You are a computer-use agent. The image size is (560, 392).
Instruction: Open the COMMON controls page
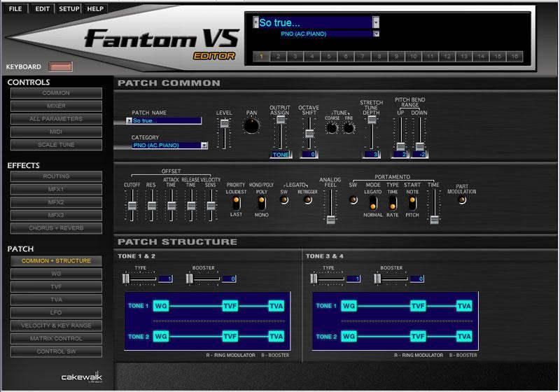tap(56, 93)
